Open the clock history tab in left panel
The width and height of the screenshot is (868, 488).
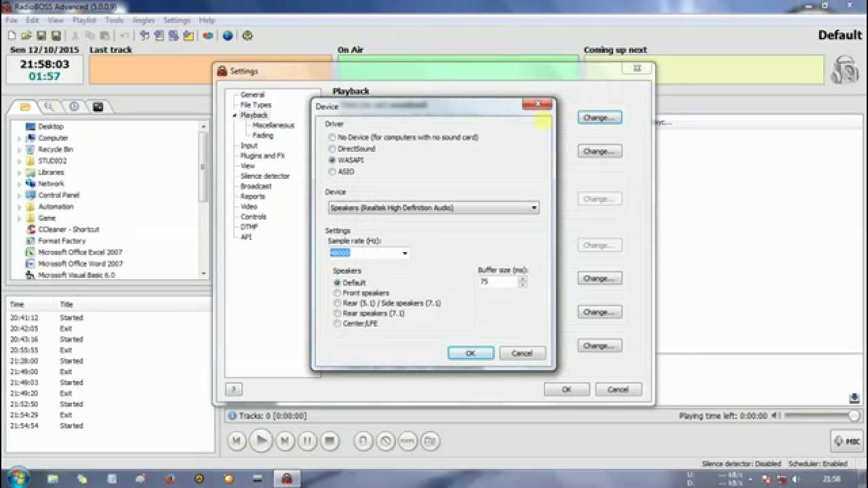[x=74, y=106]
